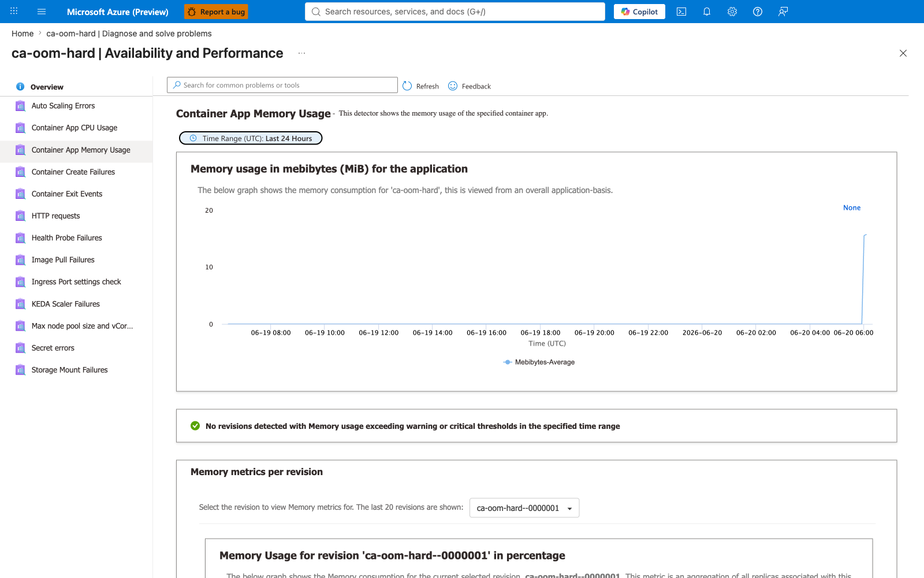Focus the Search for common problems field
924x578 pixels.
coord(282,85)
